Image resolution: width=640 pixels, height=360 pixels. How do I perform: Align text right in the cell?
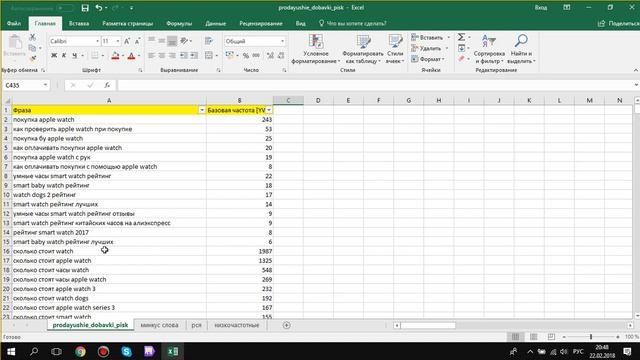pos(172,56)
